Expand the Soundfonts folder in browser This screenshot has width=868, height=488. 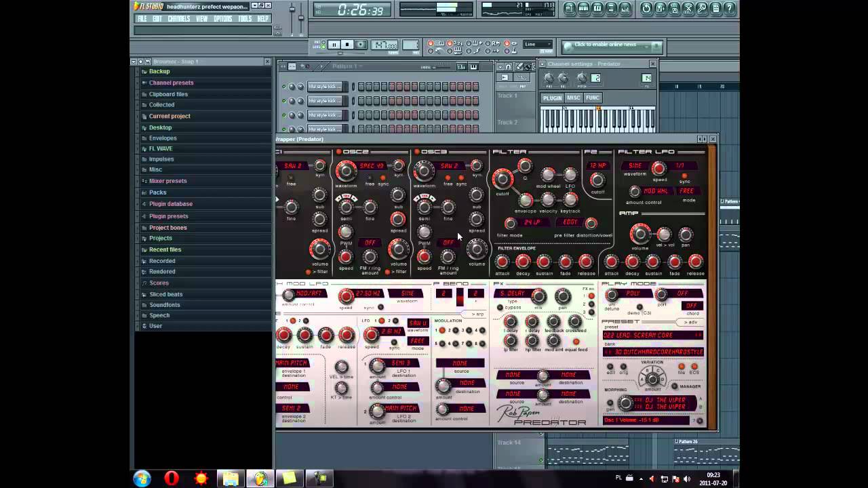click(164, 305)
